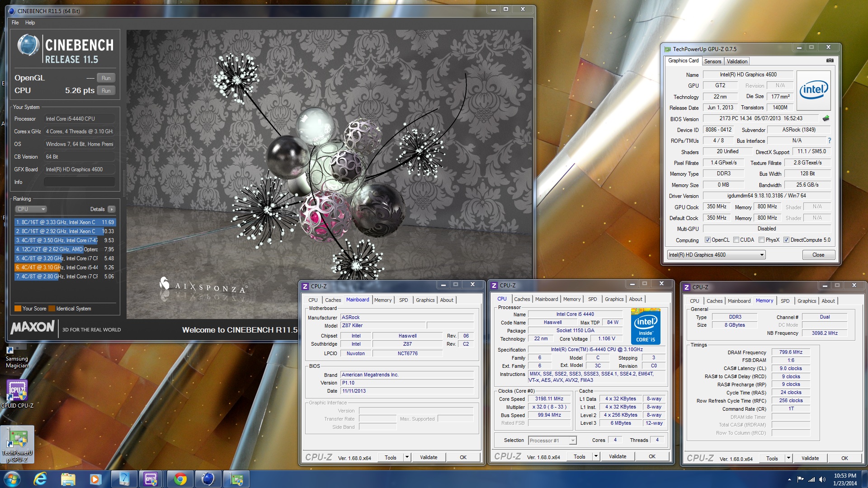Click the Details arrow in Ranking panel
This screenshot has height=488, width=868.
(112, 209)
